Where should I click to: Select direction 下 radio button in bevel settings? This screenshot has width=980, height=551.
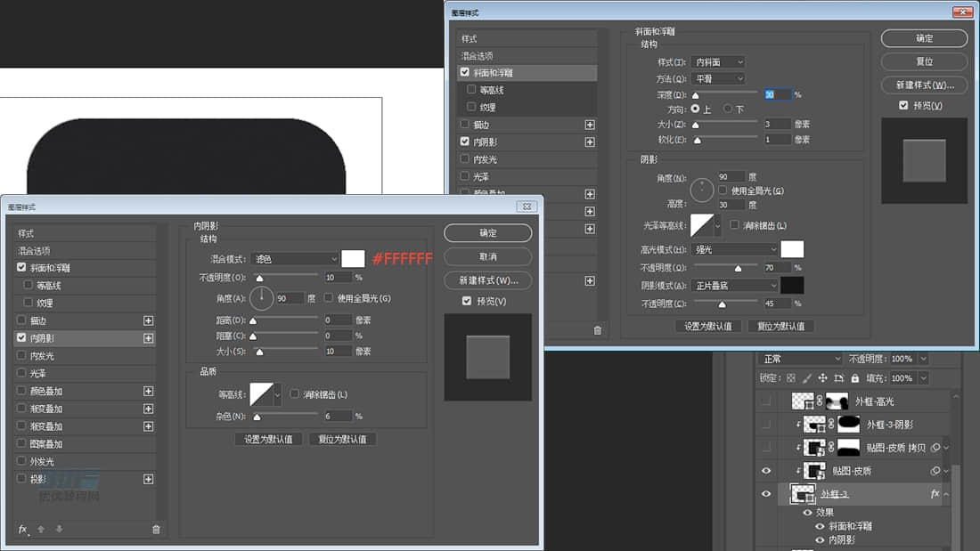point(728,109)
